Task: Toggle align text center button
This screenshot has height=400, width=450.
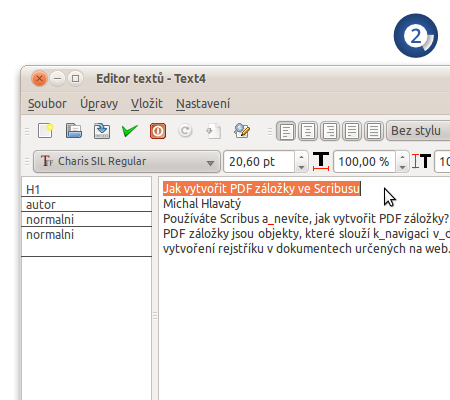Action: pyautogui.click(x=308, y=131)
